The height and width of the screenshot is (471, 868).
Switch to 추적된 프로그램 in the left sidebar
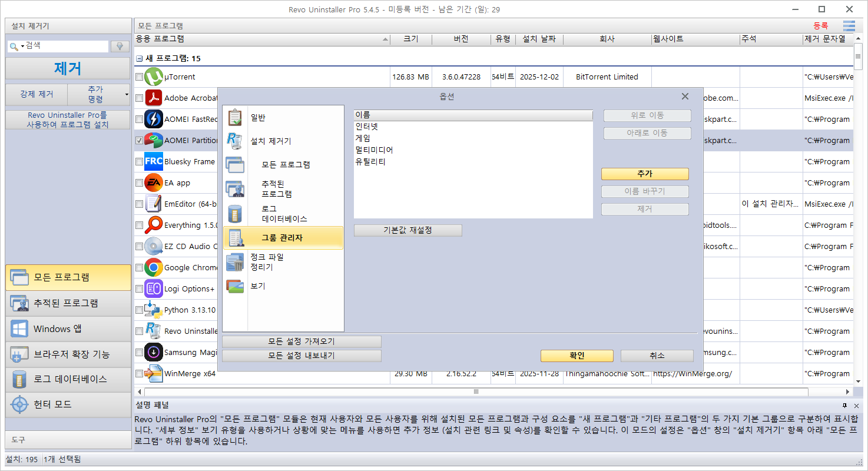(68, 303)
